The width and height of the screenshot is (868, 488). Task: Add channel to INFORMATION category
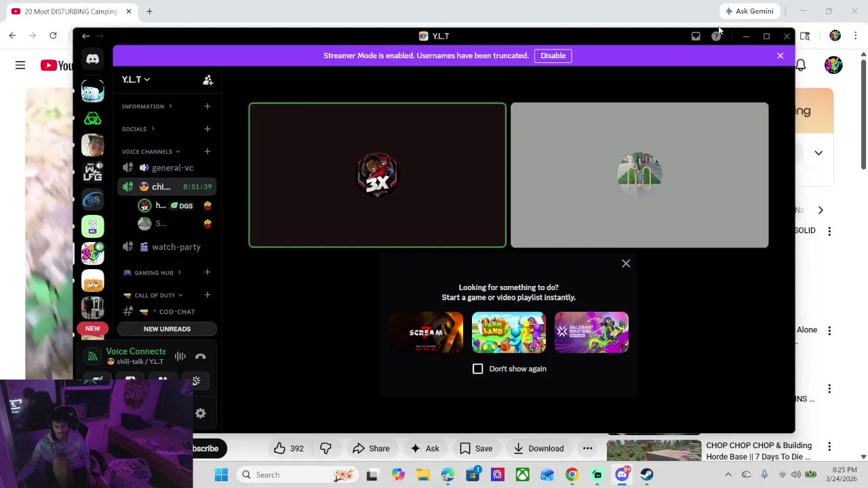click(x=208, y=106)
